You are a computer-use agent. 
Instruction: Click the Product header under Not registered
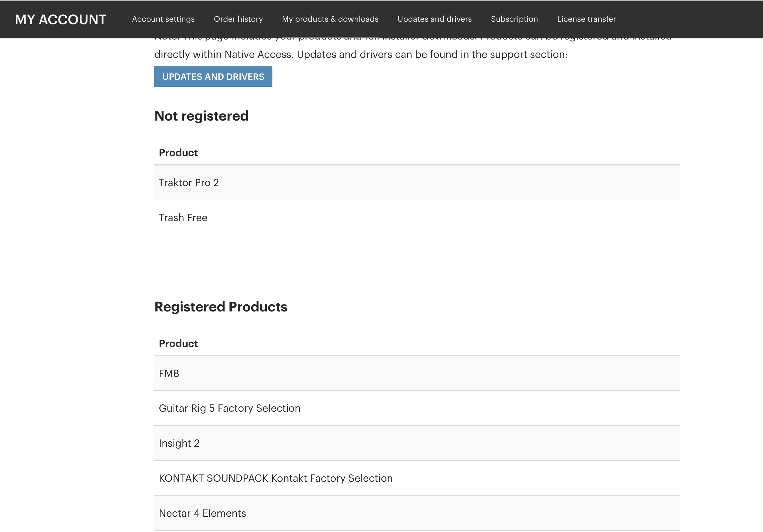click(178, 153)
